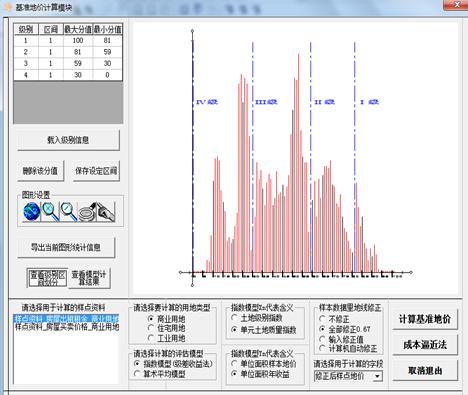Select the zoom-out magnifier icon
This screenshot has width=468, height=395.
click(x=68, y=212)
